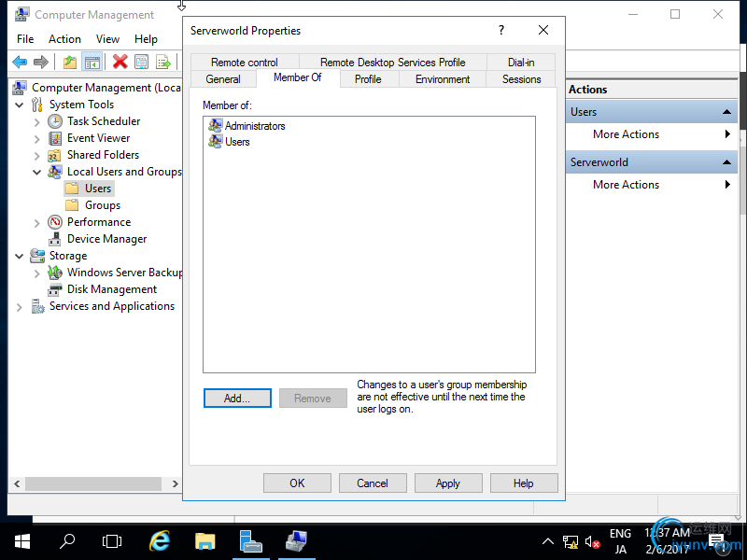
Task: Open taskbar Search magnifier
Action: click(67, 541)
